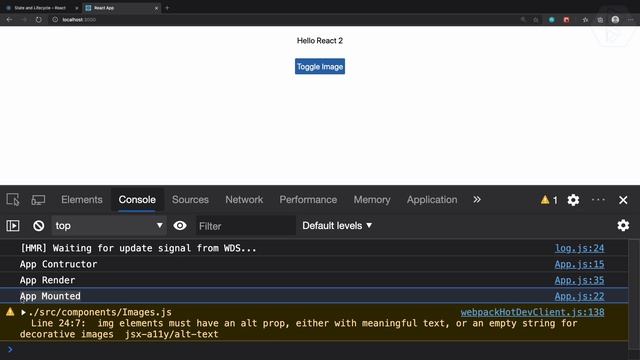Screen dimensions: 640x360
Task: Close the React App tab
Action: 156,8
